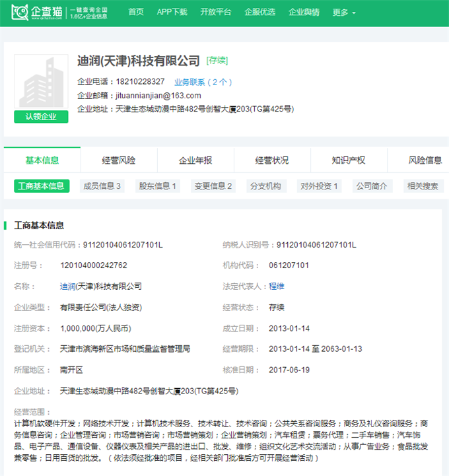449x476 pixels.
Task: Click registered capital 1,000,000(万人民币)
Action: click(96, 328)
